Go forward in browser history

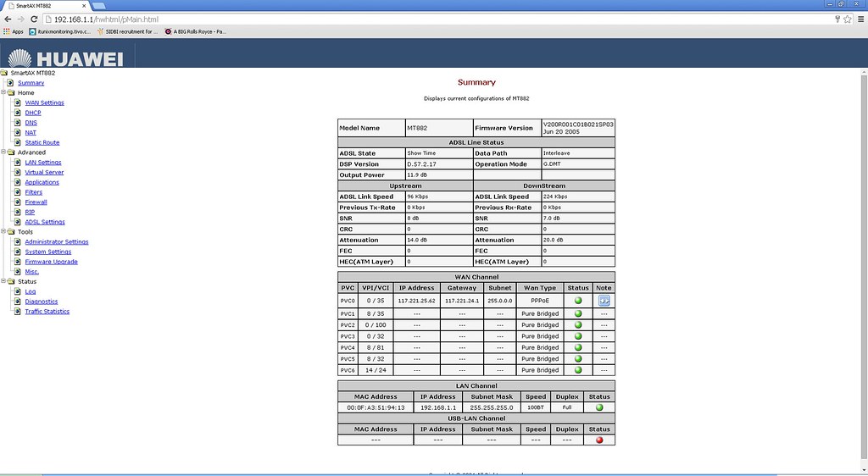(x=21, y=19)
